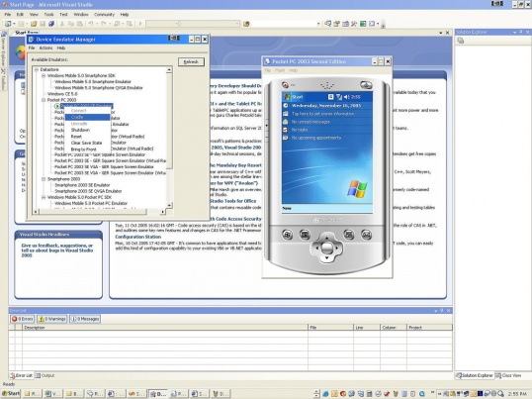Select Windows Mobile 5.0 Smartphone Emulator entry
The height and width of the screenshot is (399, 532).
point(93,82)
